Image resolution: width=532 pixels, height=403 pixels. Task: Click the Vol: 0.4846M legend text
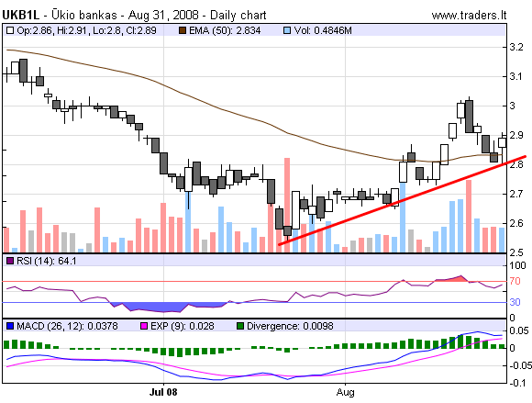pyautogui.click(x=323, y=30)
